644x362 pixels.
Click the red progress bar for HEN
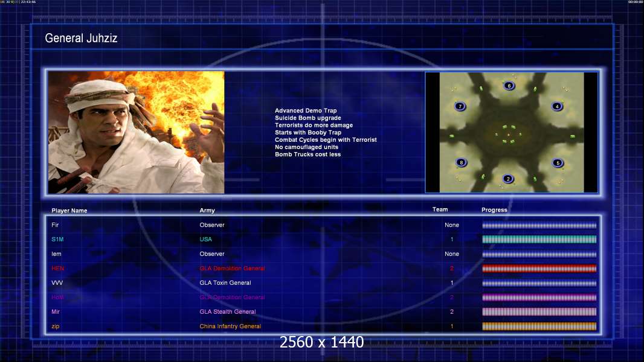pyautogui.click(x=539, y=268)
